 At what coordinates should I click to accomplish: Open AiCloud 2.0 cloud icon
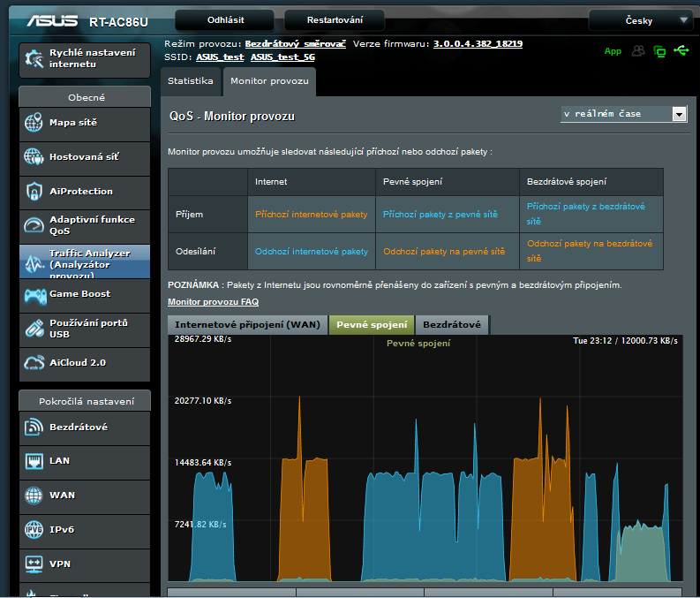(x=34, y=363)
